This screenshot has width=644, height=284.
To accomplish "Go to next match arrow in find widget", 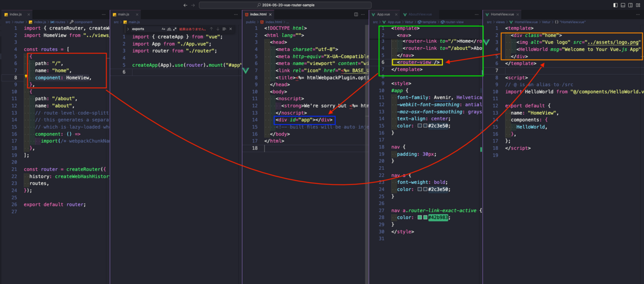I will click(x=218, y=29).
